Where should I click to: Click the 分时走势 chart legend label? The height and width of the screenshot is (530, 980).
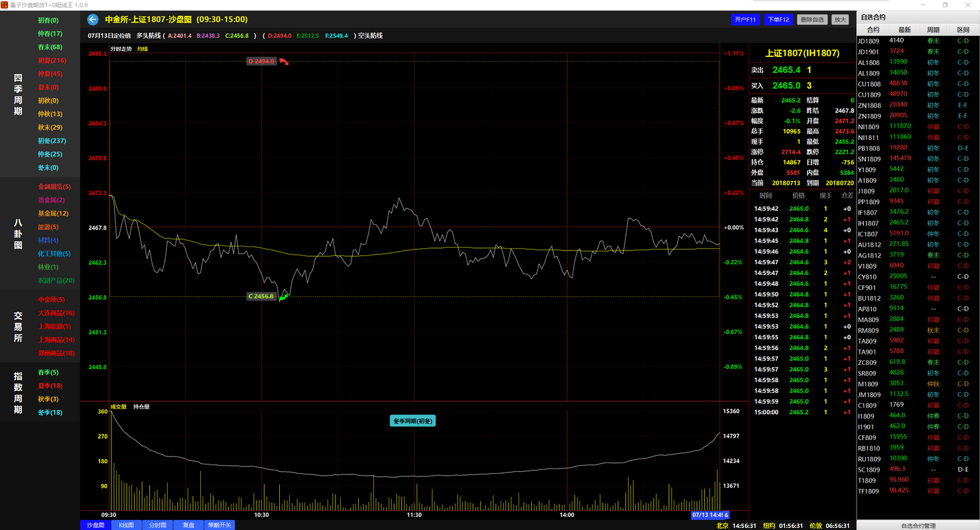(121, 49)
